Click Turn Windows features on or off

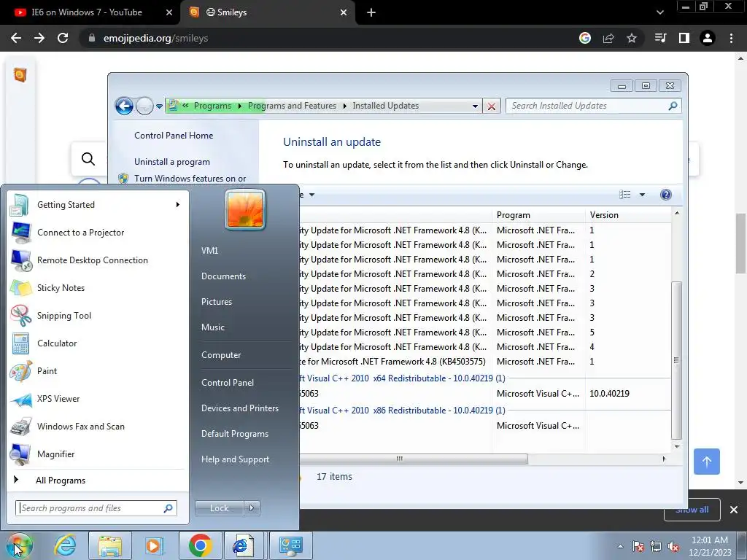pos(190,179)
